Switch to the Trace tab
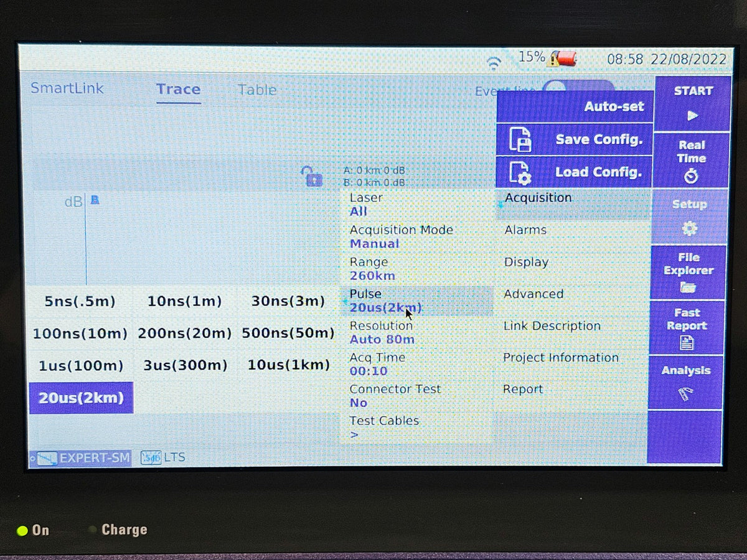Screen dimensions: 747x560 pos(179,90)
